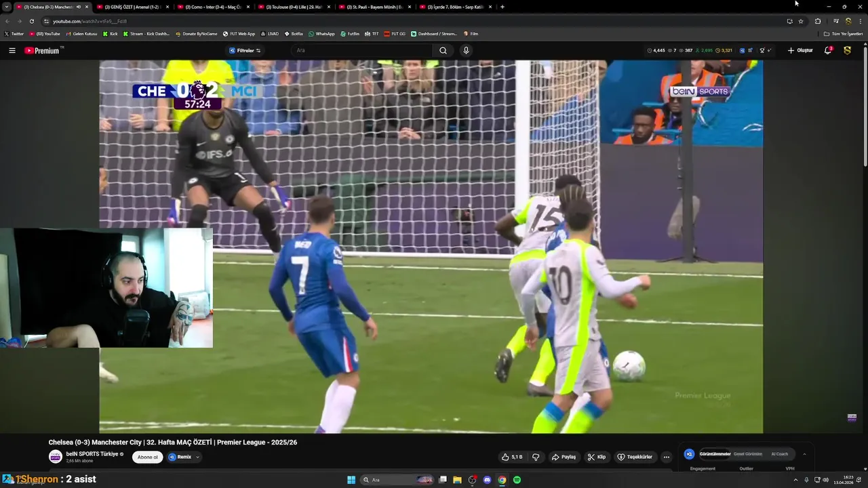Screen dimensions: 868x488
Task: Expand the Remix dropdown arrow
Action: [197, 457]
